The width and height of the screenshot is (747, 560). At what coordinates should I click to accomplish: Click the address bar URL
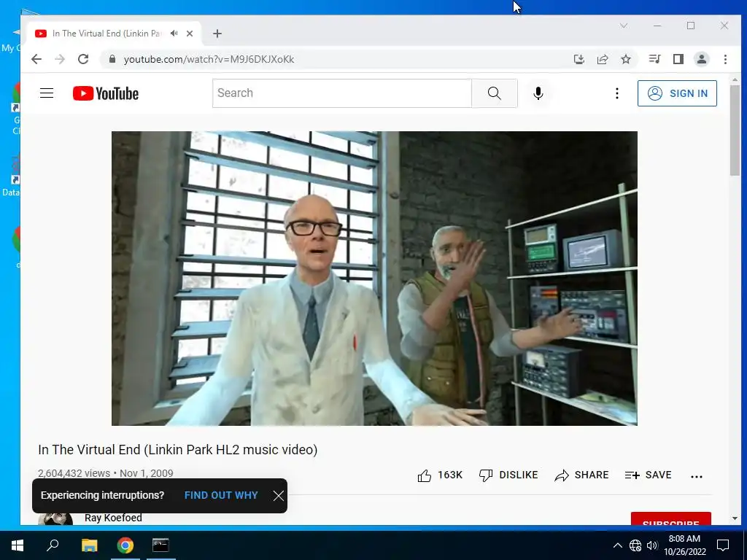[x=209, y=60]
